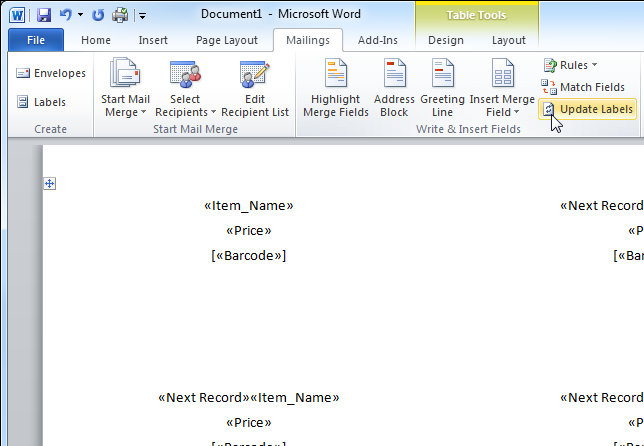Save the document with the floppy disk icon
The height and width of the screenshot is (446, 644).
point(44,15)
